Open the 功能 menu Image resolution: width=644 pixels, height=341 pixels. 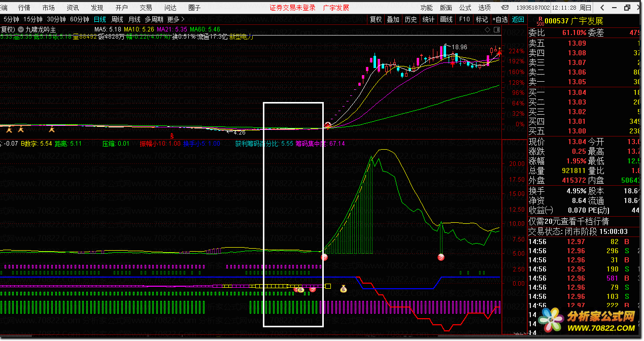click(x=426, y=8)
